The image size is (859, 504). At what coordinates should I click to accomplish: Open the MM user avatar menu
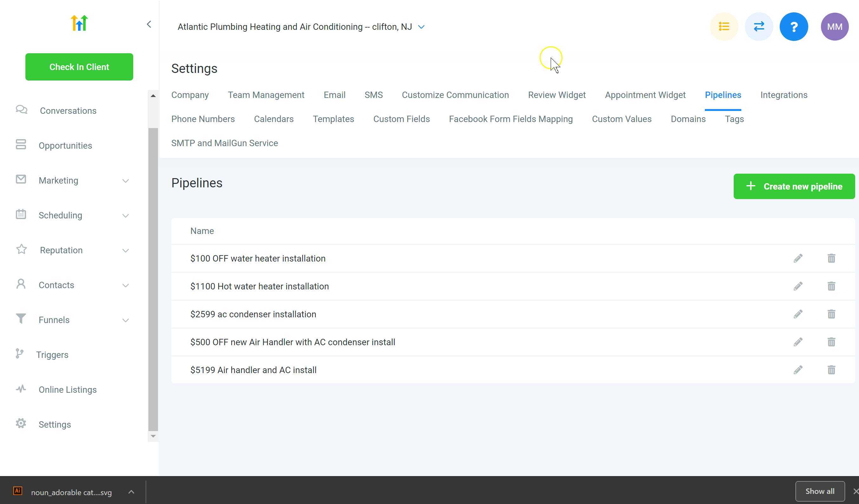coord(834,27)
